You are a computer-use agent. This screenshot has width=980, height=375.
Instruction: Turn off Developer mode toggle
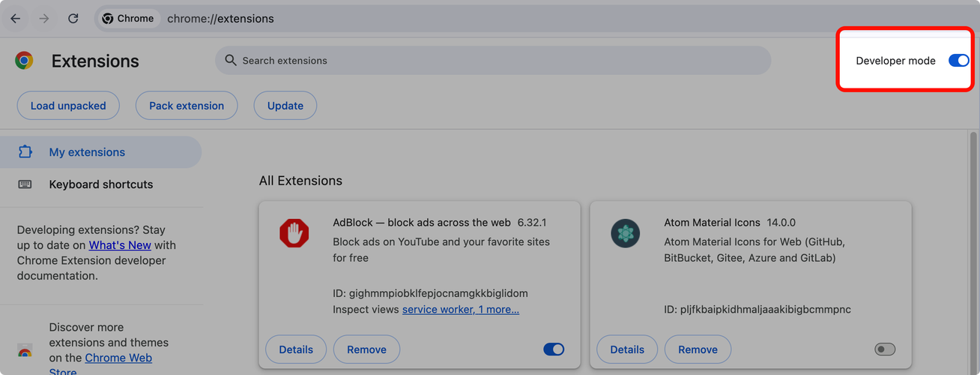coord(958,61)
